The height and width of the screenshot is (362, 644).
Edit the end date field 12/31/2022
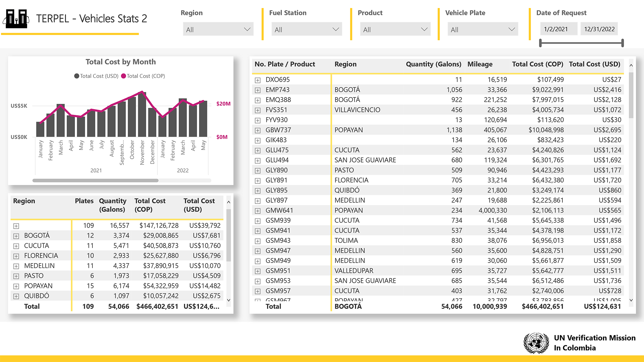[x=599, y=29]
